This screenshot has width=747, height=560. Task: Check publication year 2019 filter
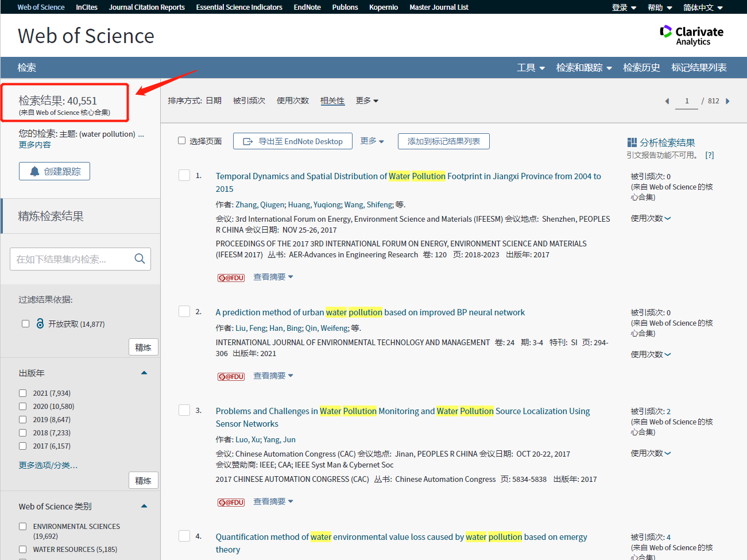click(x=23, y=419)
